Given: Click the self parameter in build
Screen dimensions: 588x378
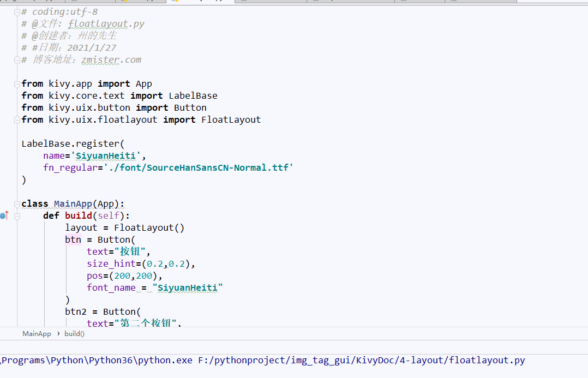Looking at the screenshot, I should (109, 215).
